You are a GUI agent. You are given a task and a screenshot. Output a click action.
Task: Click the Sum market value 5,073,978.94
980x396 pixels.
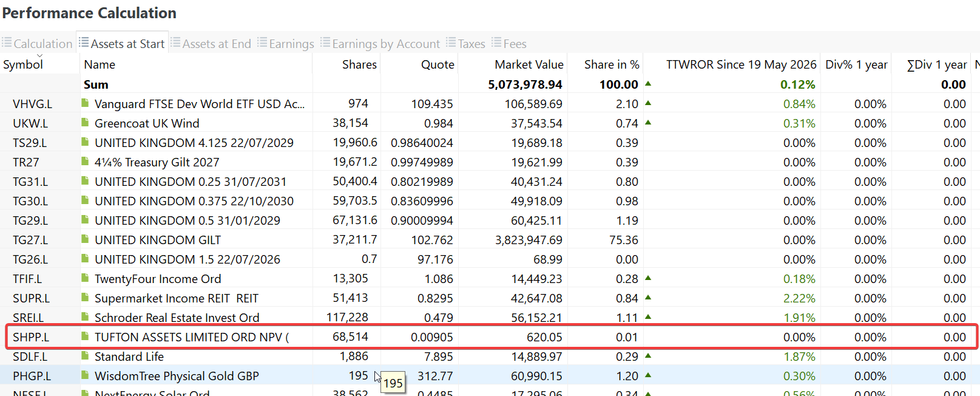525,84
